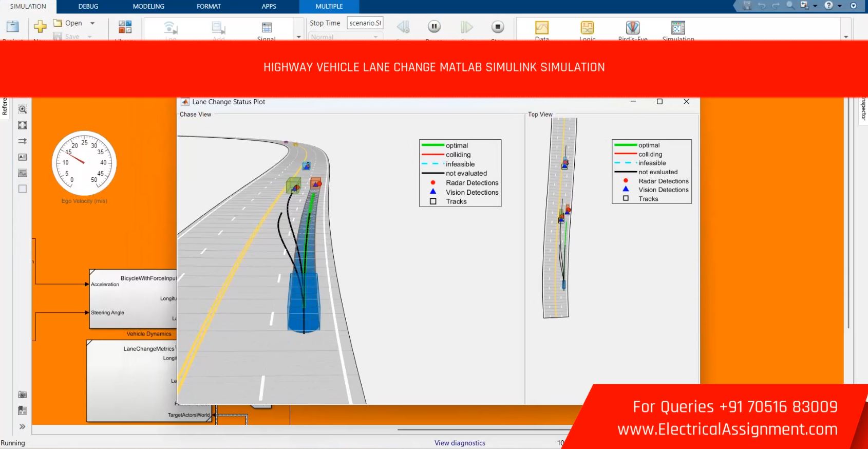Select the BicycleWithForceInput block

[x=133, y=299]
